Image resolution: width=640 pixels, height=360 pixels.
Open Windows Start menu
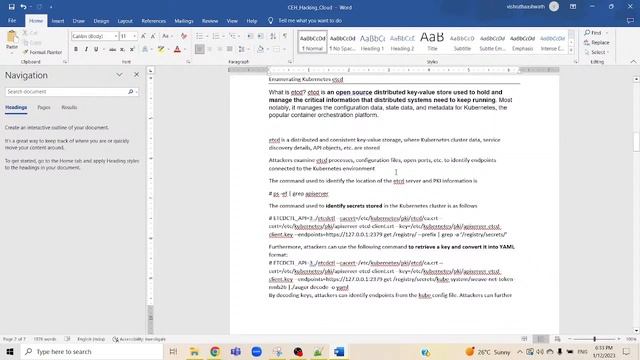10,351
